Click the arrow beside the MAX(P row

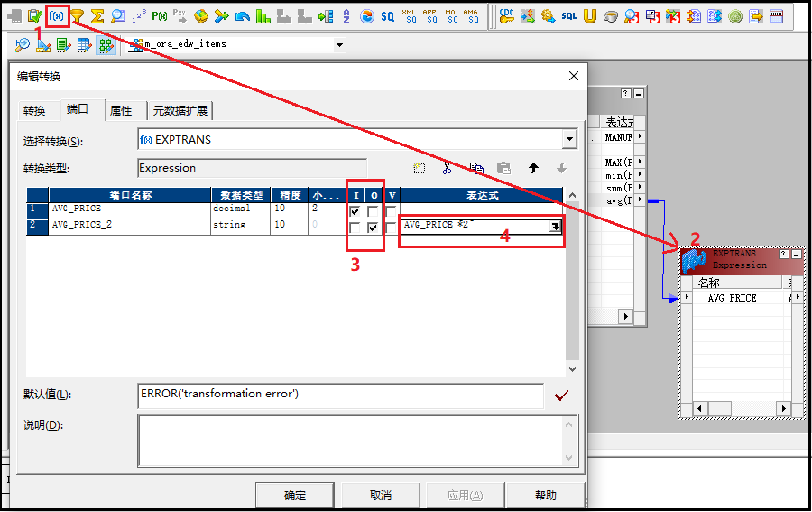(640, 161)
